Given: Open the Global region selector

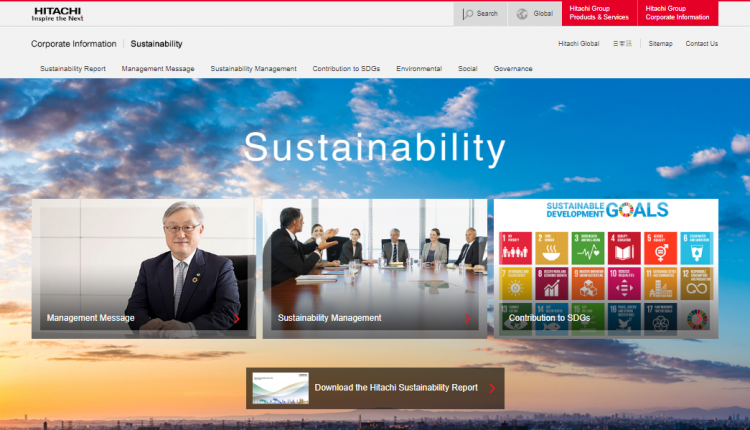Looking at the screenshot, I should (535, 14).
